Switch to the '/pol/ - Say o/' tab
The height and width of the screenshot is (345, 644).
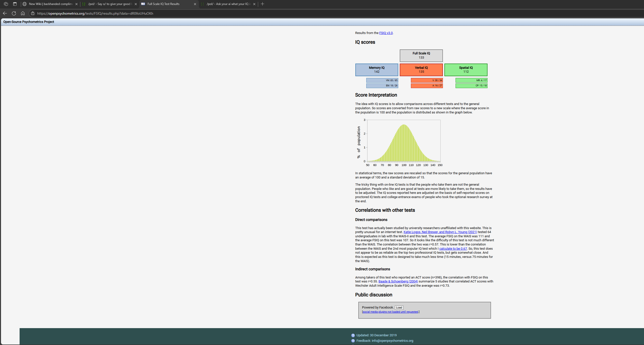(110, 4)
